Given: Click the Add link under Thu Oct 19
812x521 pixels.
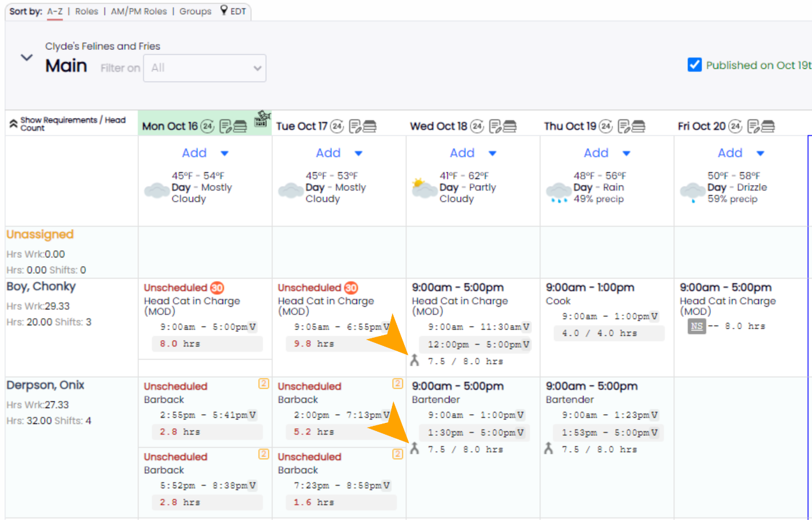Looking at the screenshot, I should [596, 153].
